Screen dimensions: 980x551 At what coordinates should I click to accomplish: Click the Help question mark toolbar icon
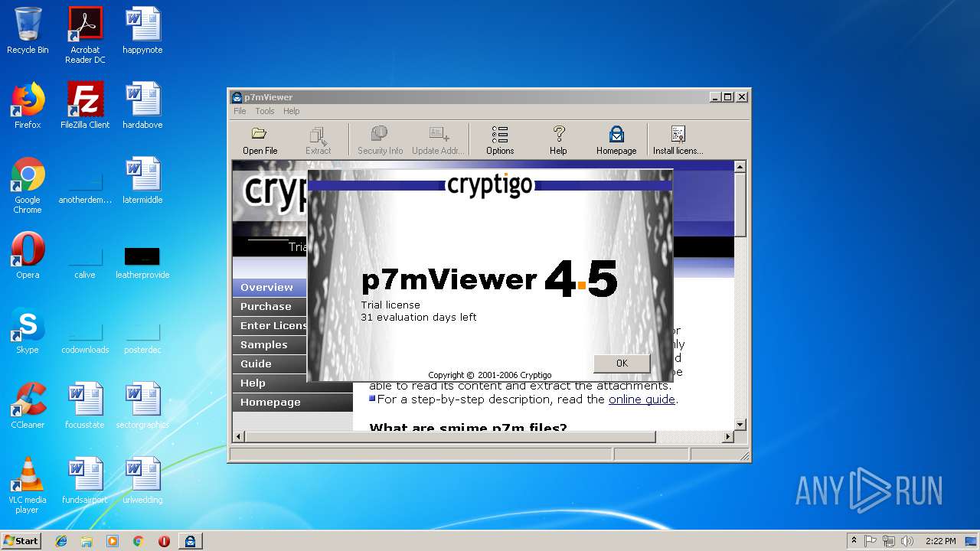pyautogui.click(x=558, y=141)
